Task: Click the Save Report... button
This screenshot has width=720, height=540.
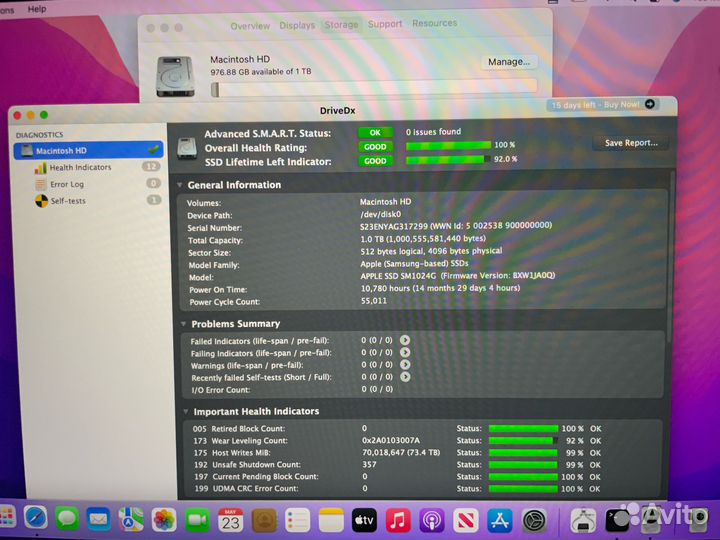Action: (631, 143)
